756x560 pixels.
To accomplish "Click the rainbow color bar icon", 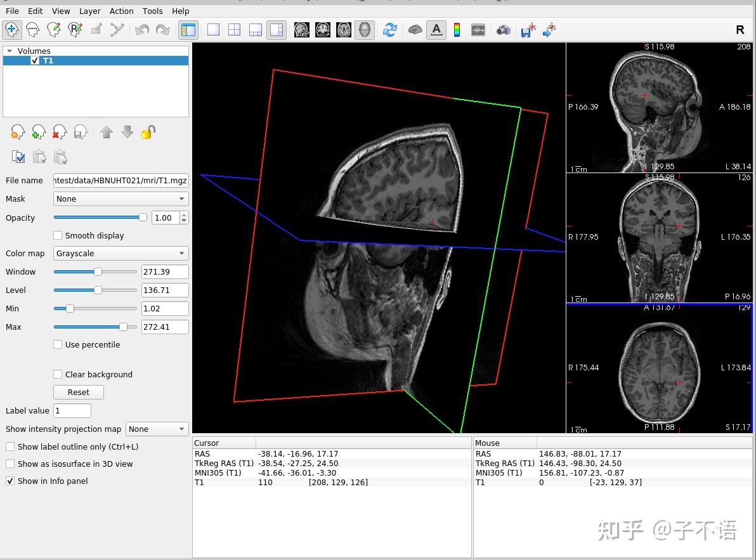I will pos(457,30).
